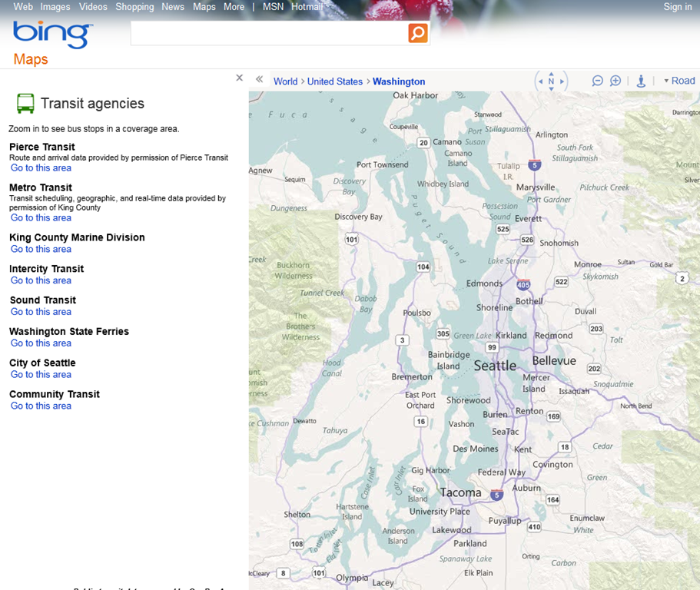Viewport: 700px width, 590px height.
Task: Go to City of Seattle area
Action: click(x=41, y=374)
